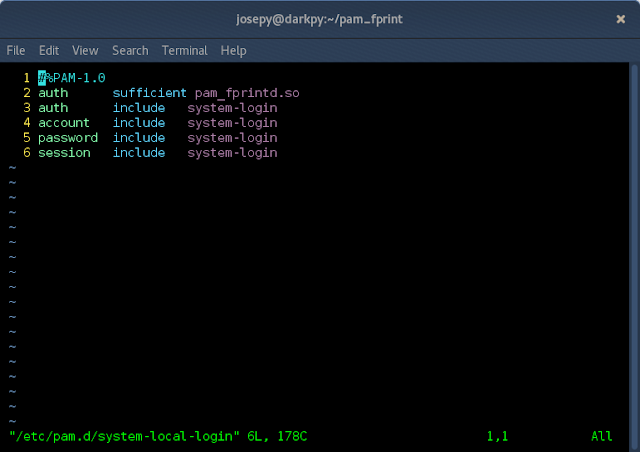Click the file path in vim status line

124,436
